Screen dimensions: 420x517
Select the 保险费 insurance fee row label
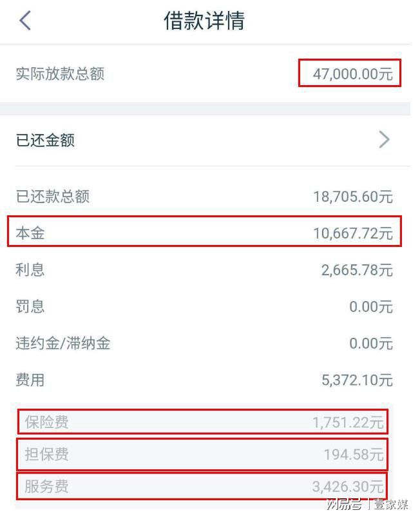pyautogui.click(x=46, y=422)
